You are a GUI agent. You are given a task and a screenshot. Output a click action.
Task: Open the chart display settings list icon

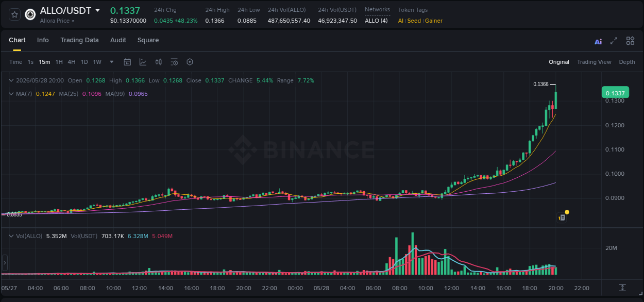click(174, 62)
